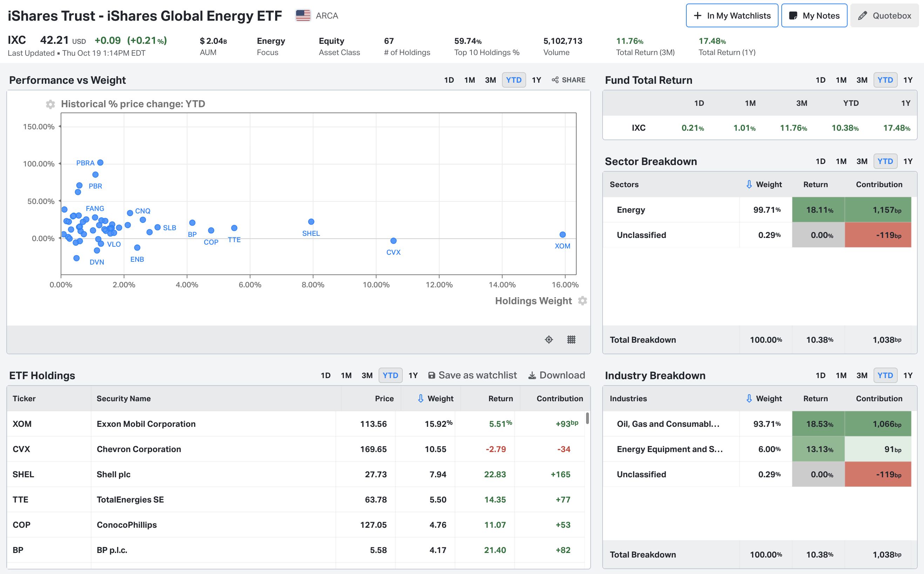
Task: Open the Quotebox
Action: tap(884, 15)
